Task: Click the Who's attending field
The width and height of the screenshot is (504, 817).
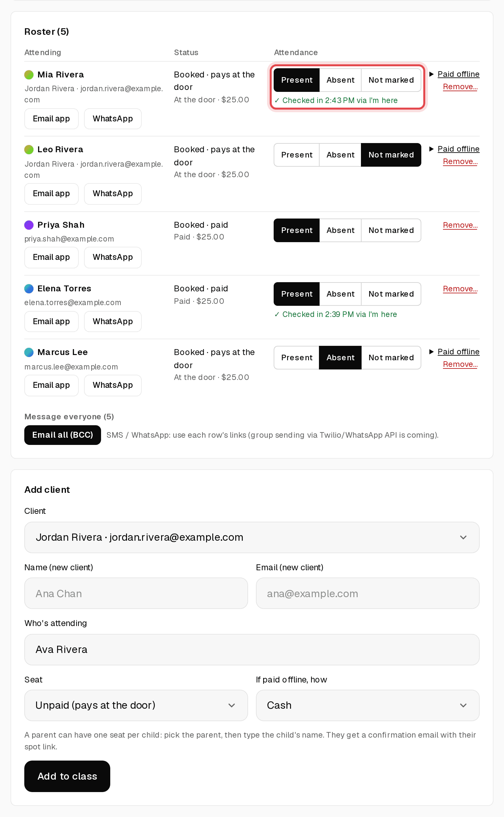Action: tap(252, 650)
